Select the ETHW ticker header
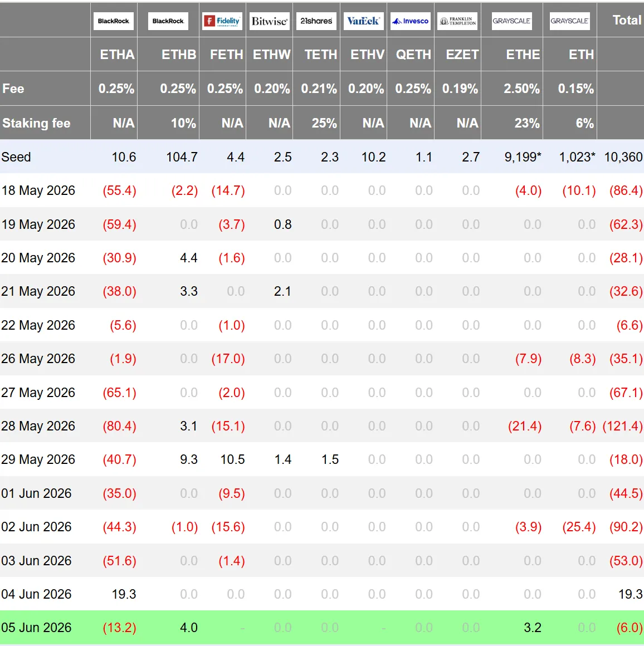The image size is (644, 646). pos(271,55)
